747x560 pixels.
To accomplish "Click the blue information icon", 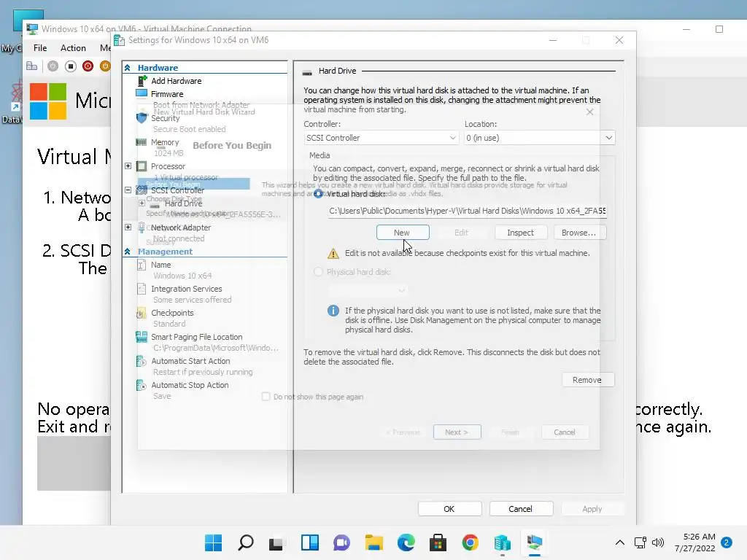I will tap(333, 311).
